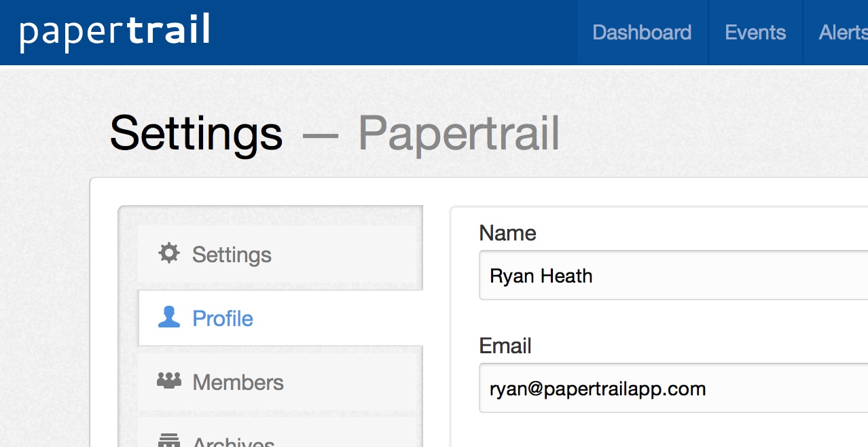Image resolution: width=868 pixels, height=447 pixels.
Task: Click the 'Email' field label
Action: (505, 346)
